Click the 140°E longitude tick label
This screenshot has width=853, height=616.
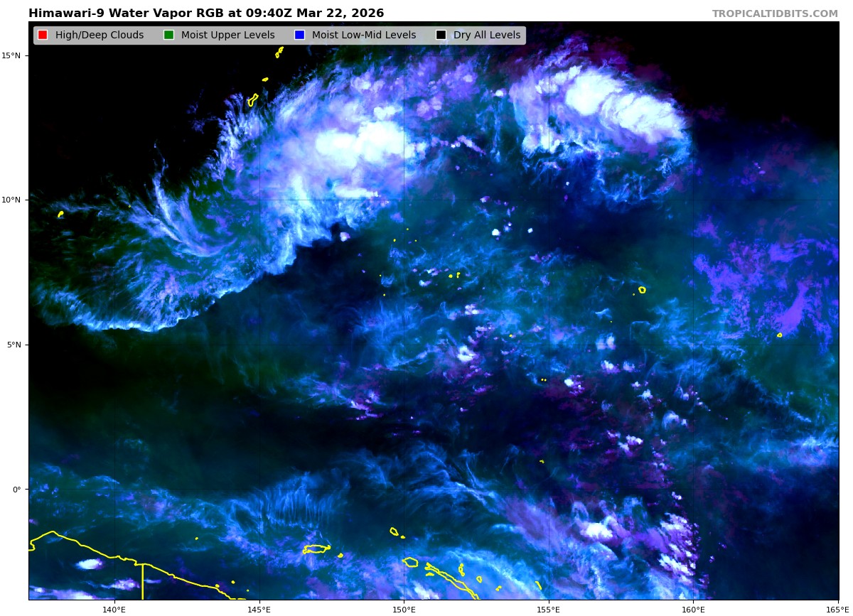114,609
